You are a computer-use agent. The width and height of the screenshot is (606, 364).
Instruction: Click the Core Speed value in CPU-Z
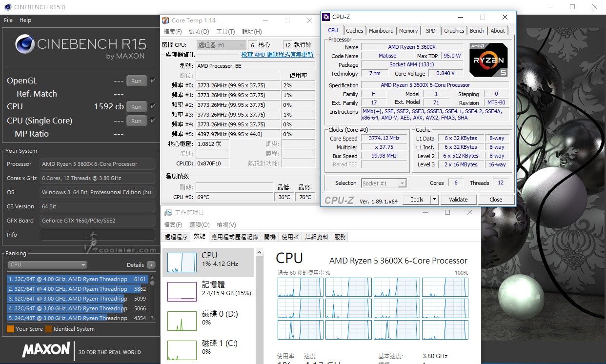(x=384, y=138)
